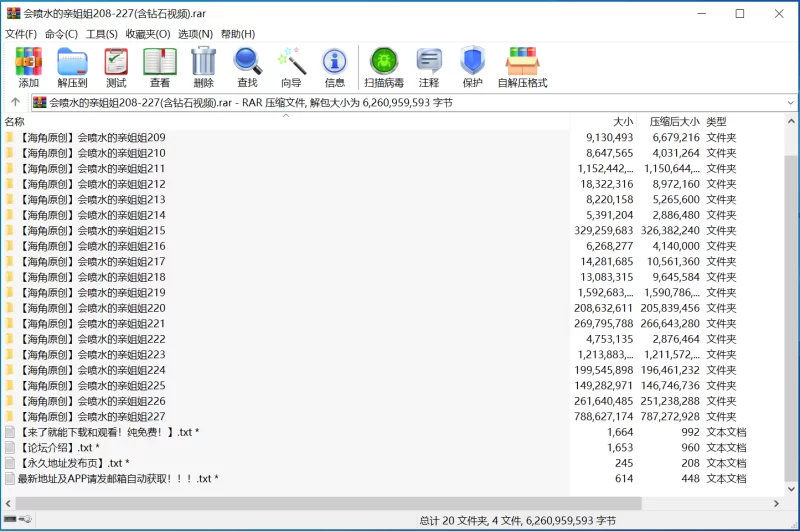This screenshot has width=800, height=531.
Task: Go up one level with arrow button
Action: click(x=15, y=102)
